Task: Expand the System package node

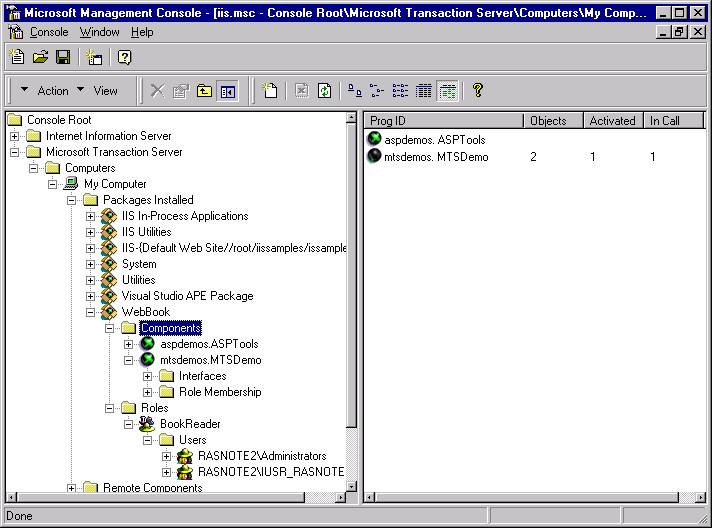Action: point(90,264)
